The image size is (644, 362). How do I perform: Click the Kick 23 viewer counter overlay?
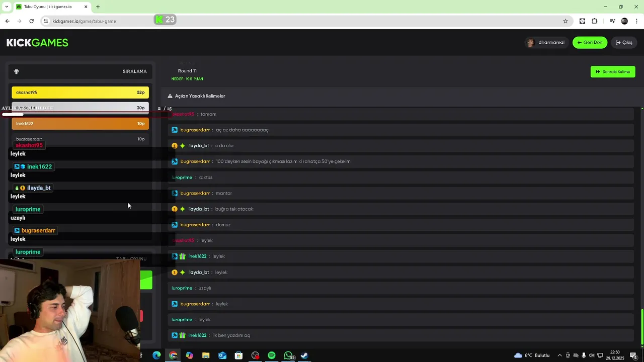pos(165,20)
